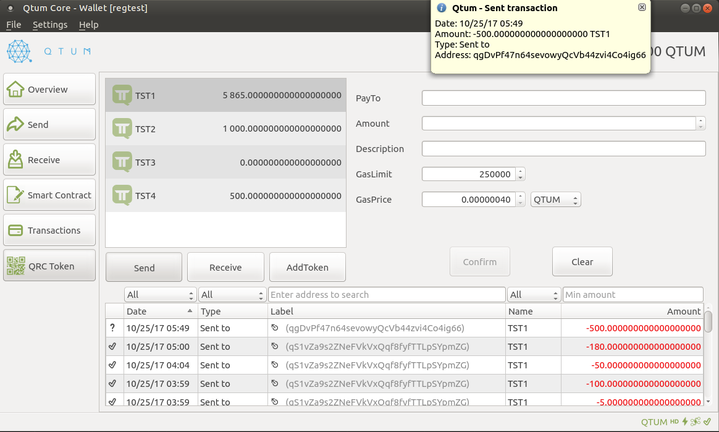Click the Send button below the token list
719x432 pixels.
144,267
